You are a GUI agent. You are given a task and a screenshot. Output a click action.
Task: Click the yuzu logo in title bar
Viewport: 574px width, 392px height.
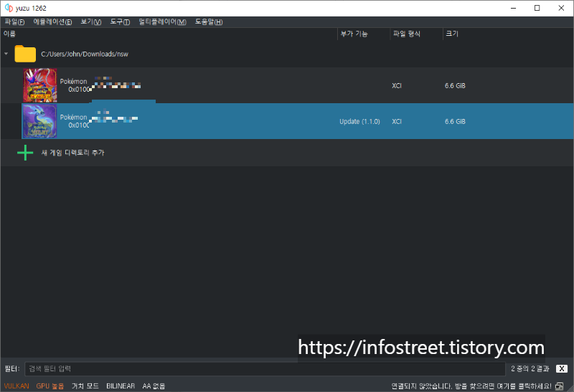click(9, 8)
